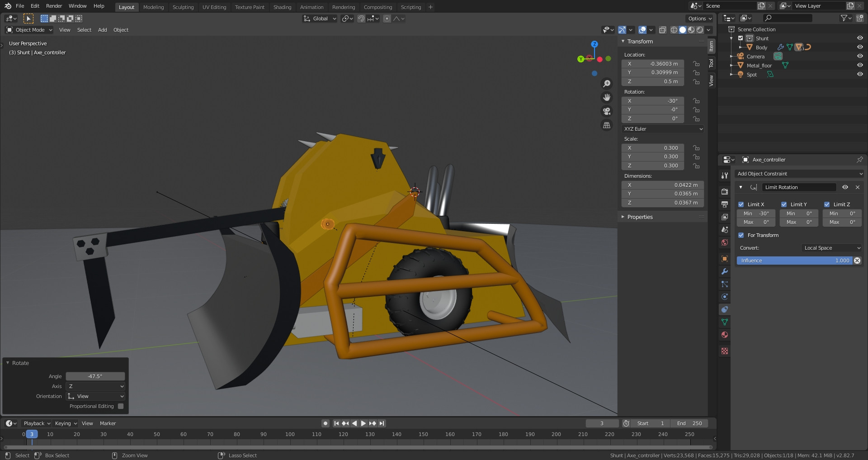This screenshot has width=868, height=460.
Task: Open the viewport Add menu
Action: (103, 30)
